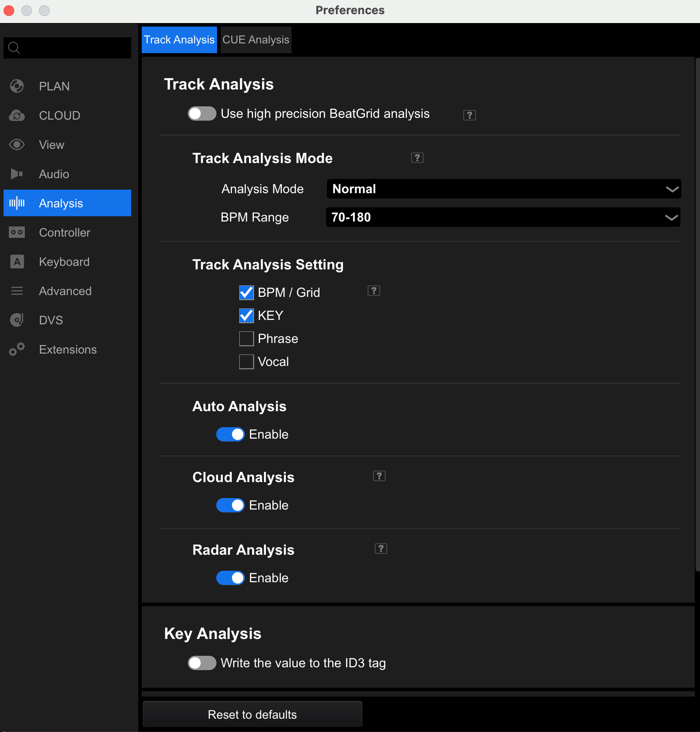Open the Analysis Mode dropdown

(503, 189)
